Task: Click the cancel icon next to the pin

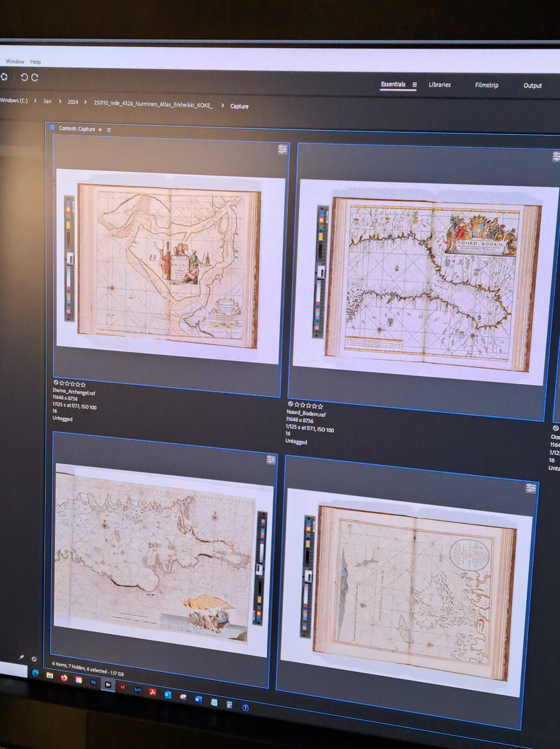Action: [x=34, y=659]
